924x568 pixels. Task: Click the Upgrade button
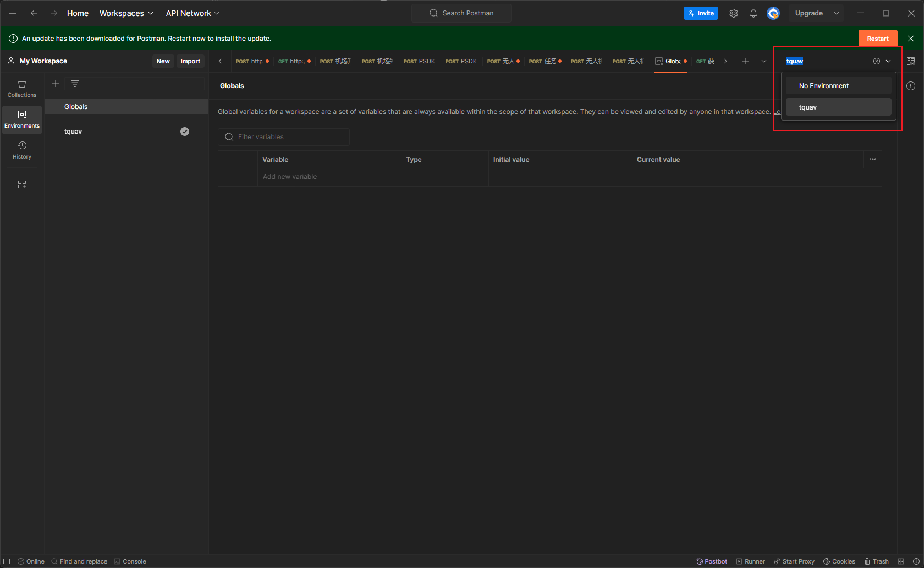[809, 13]
